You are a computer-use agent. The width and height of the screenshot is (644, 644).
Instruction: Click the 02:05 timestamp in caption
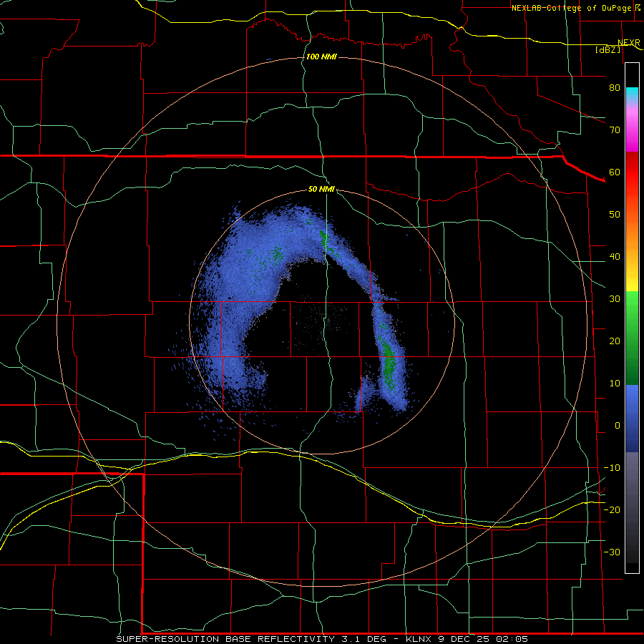[512, 639]
